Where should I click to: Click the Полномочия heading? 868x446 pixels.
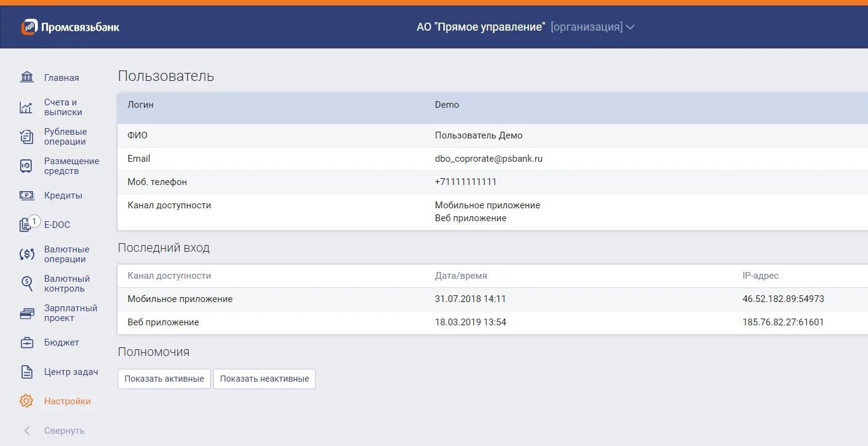click(154, 352)
